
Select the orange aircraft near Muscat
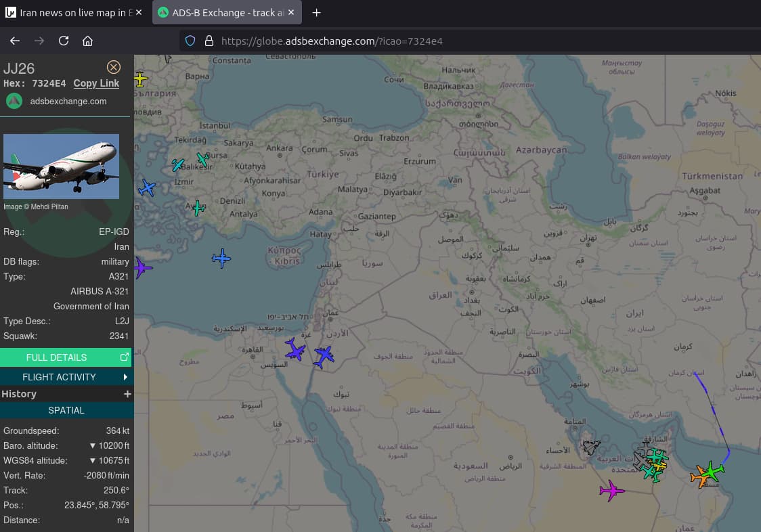(701, 476)
